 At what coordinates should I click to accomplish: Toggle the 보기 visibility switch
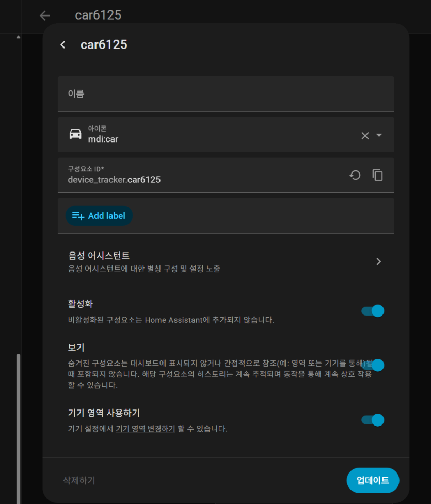[x=373, y=365]
